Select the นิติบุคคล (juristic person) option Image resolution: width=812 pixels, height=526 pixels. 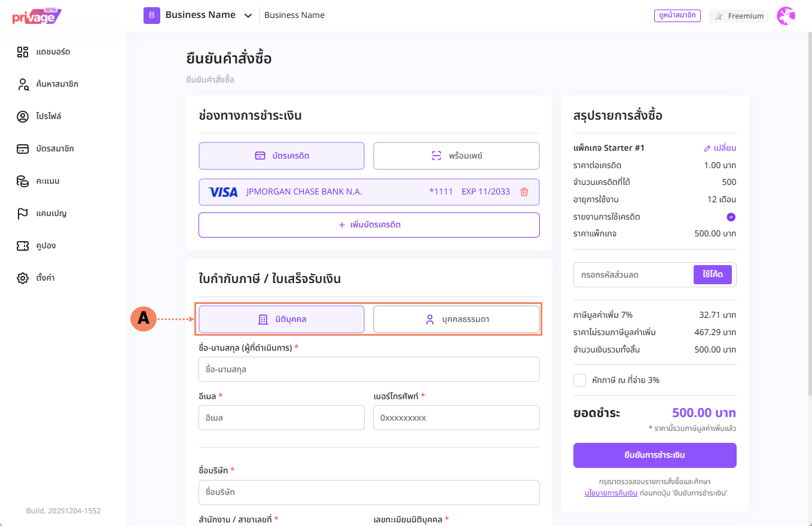[x=282, y=320]
